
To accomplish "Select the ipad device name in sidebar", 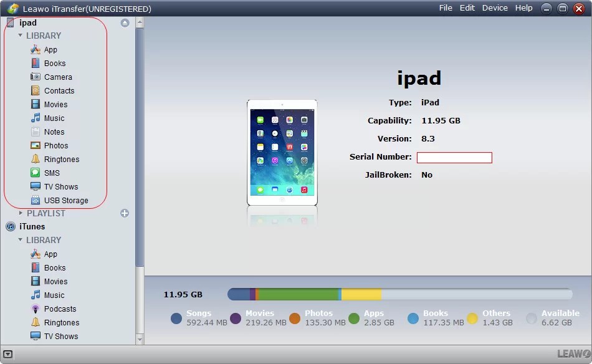I will tap(28, 22).
